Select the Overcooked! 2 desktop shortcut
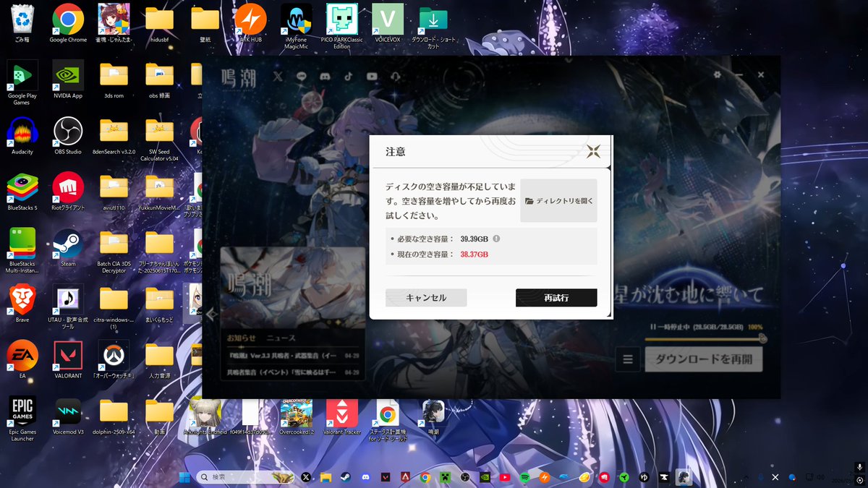This screenshot has width=868, height=488. point(297,416)
